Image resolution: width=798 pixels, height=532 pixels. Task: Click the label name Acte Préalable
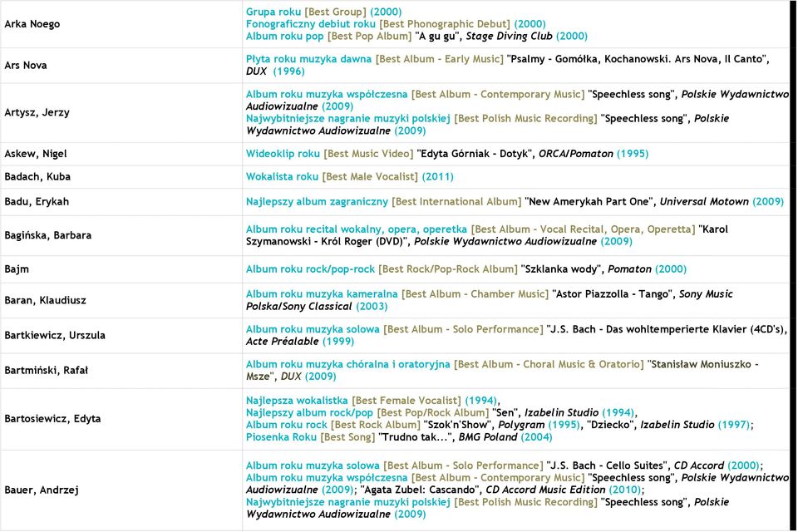point(283,342)
